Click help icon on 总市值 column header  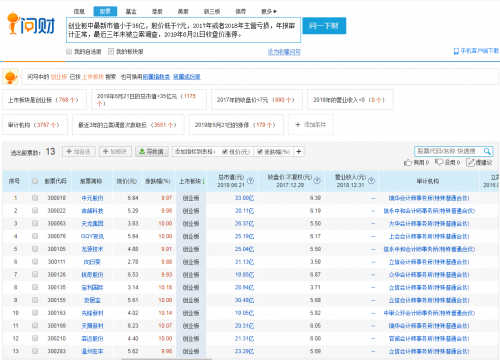250,181
